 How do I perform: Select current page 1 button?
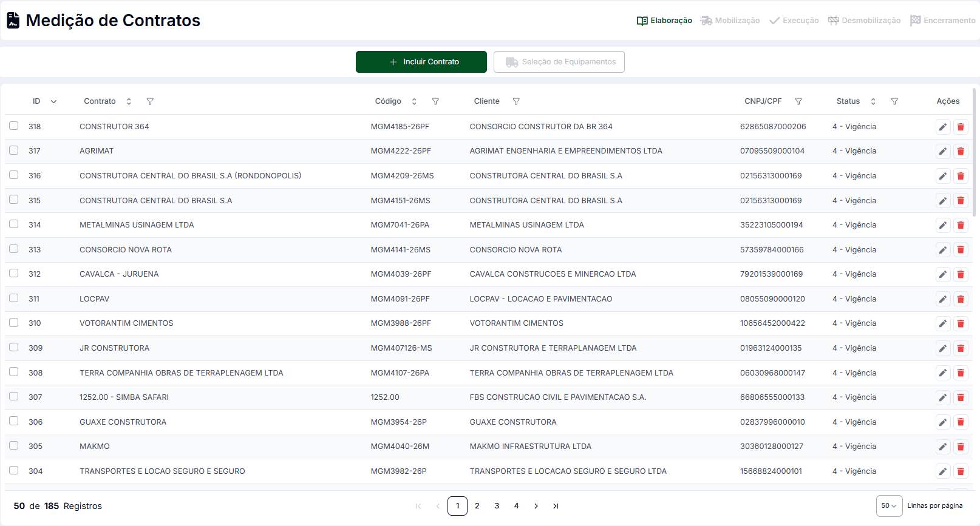tap(457, 506)
